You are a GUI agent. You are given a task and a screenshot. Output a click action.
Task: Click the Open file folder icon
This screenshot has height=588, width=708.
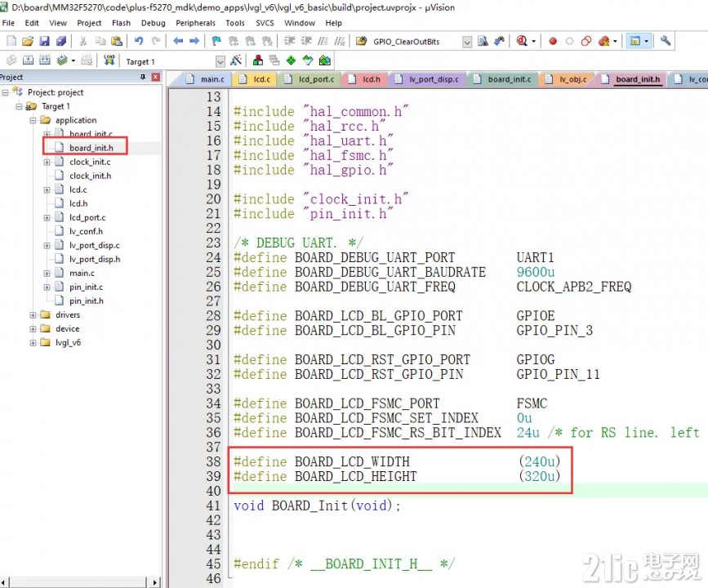click(x=28, y=41)
